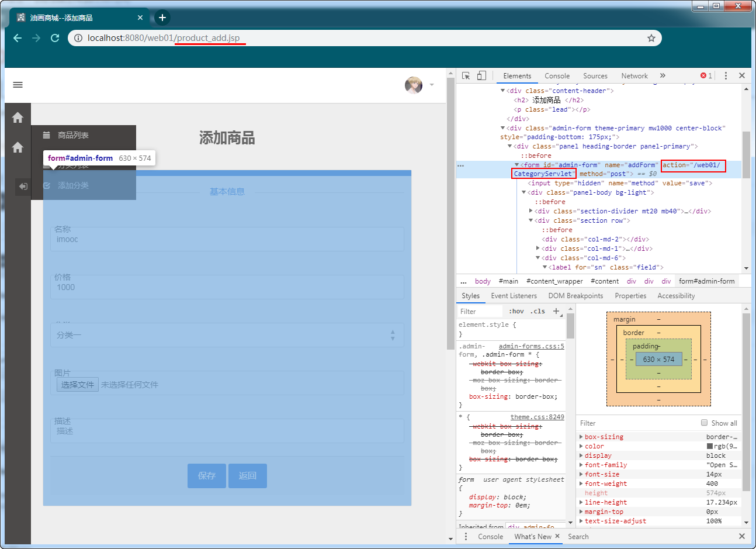This screenshot has height=549, width=756.
Task: Click the red error count indicator
Action: pyautogui.click(x=706, y=76)
